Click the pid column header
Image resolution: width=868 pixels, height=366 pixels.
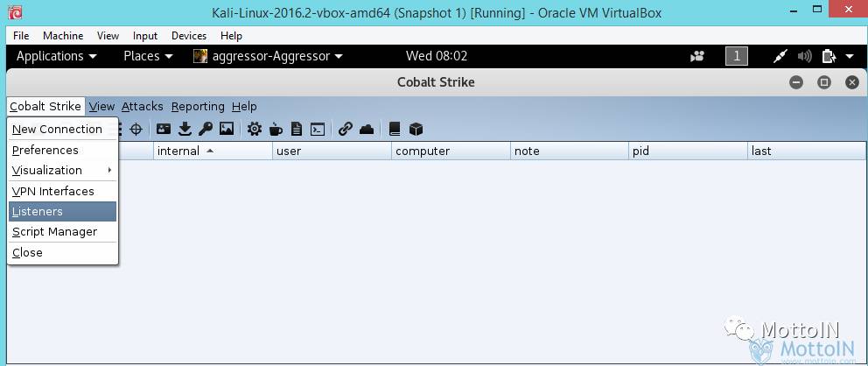coord(688,151)
